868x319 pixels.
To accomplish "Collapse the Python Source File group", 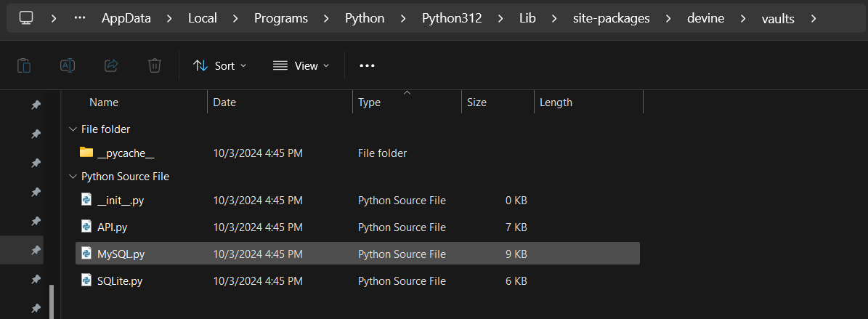I will pyautogui.click(x=72, y=177).
